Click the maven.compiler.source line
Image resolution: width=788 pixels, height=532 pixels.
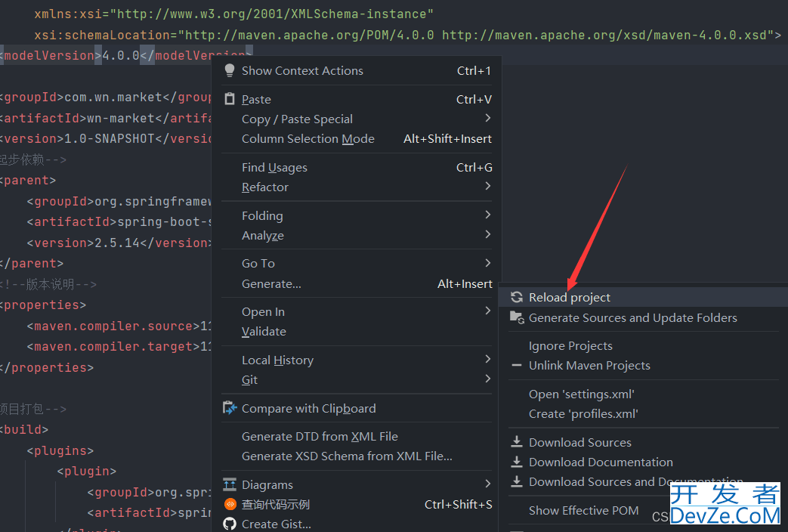(119, 326)
